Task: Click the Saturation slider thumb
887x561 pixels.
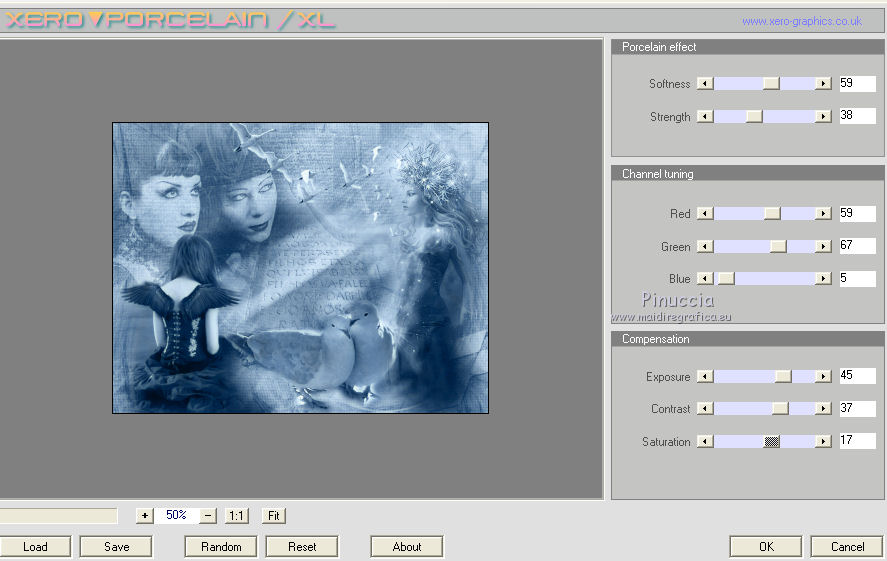Action: (x=772, y=441)
